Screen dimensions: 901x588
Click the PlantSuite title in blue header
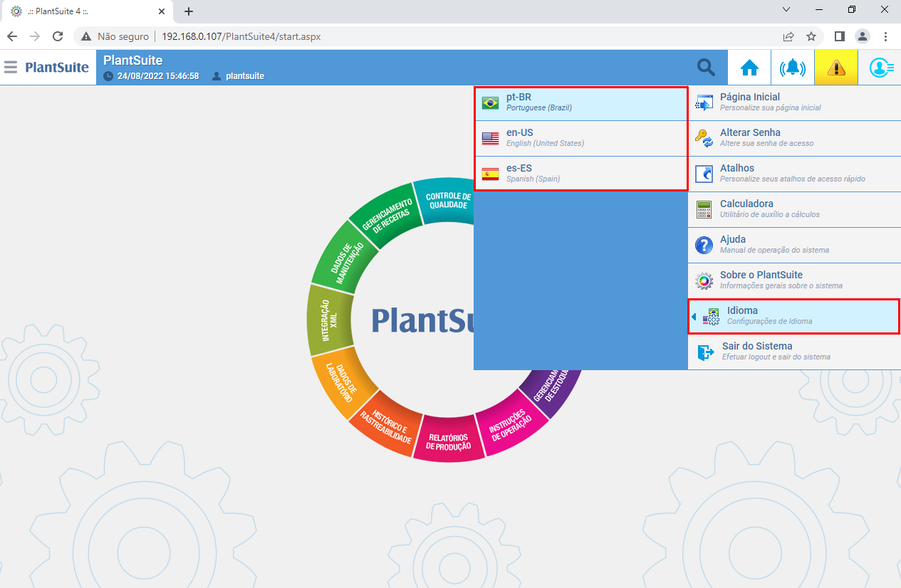(x=133, y=61)
